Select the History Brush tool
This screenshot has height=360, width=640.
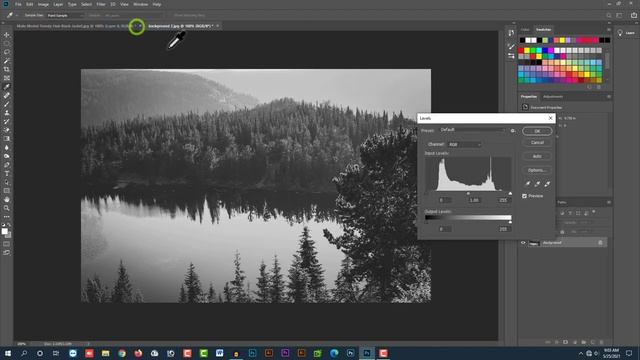7,121
